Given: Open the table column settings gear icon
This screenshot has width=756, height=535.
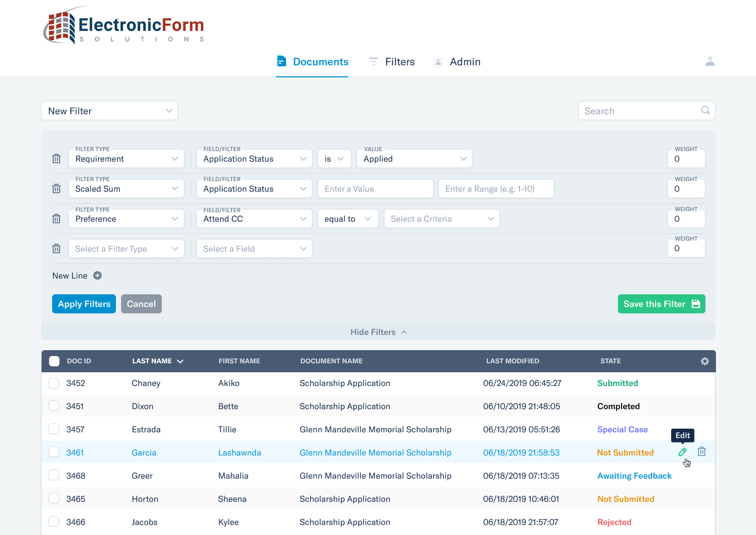Looking at the screenshot, I should [704, 361].
